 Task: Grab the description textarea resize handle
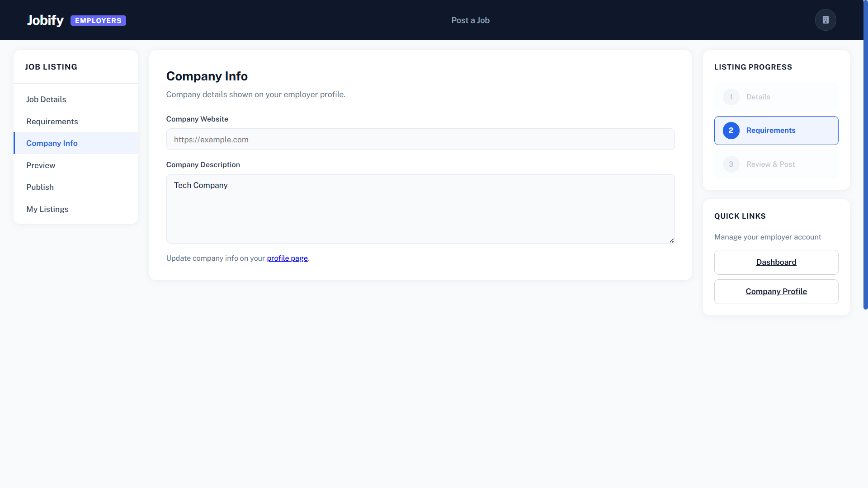click(671, 240)
